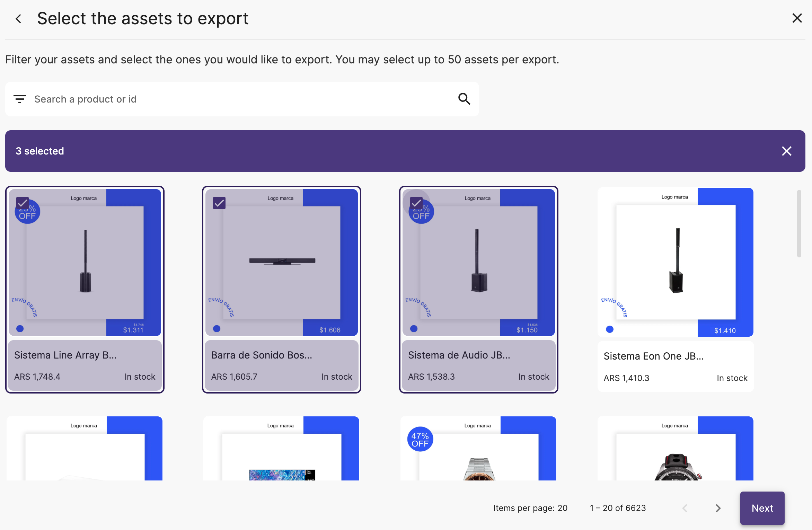Click the vertical scrollbar of the asset grid
The image size is (812, 530).
click(x=799, y=223)
